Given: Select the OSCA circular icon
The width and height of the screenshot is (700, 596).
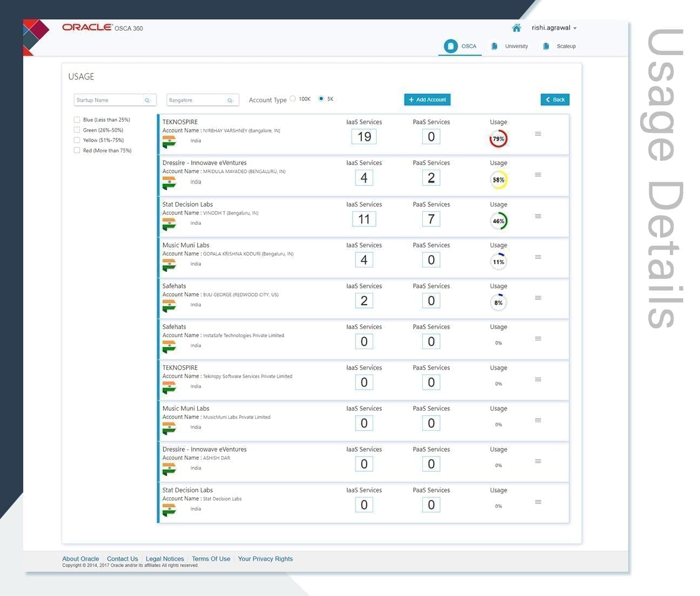Looking at the screenshot, I should (452, 46).
